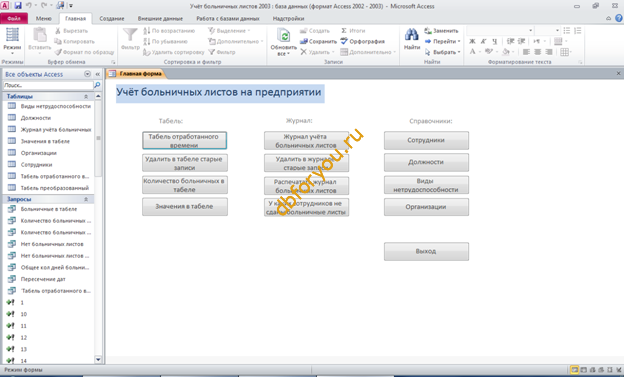Open Все объекты Access pane dropdown
The image size is (624, 377).
point(88,74)
